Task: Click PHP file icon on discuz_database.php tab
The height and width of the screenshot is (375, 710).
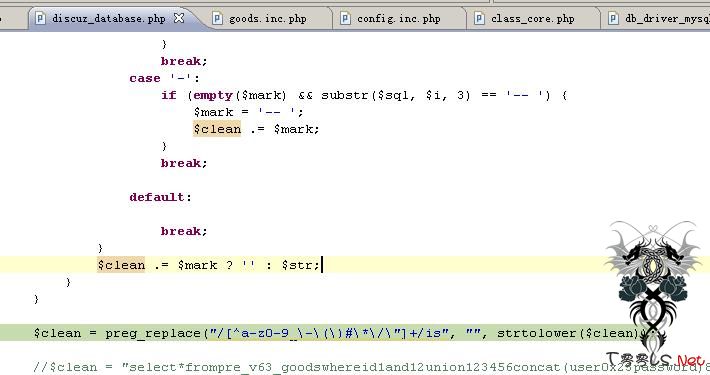Action: (40, 18)
